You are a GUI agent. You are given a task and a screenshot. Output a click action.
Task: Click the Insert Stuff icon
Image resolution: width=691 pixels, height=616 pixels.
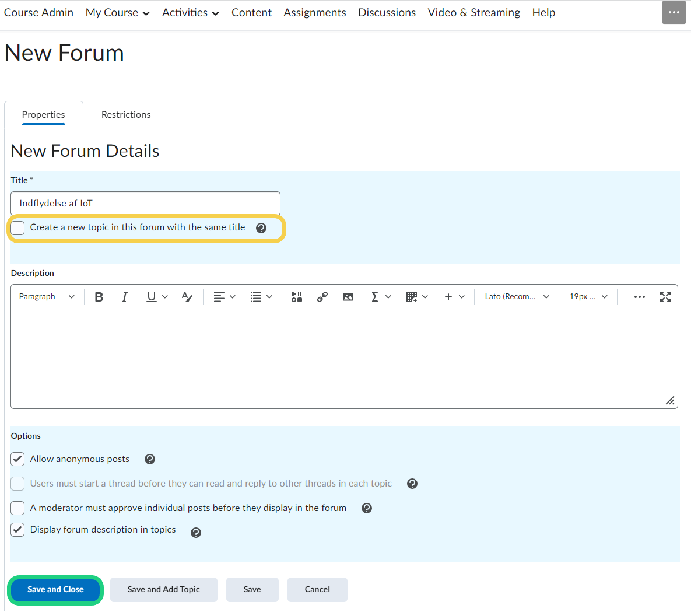pos(297,297)
